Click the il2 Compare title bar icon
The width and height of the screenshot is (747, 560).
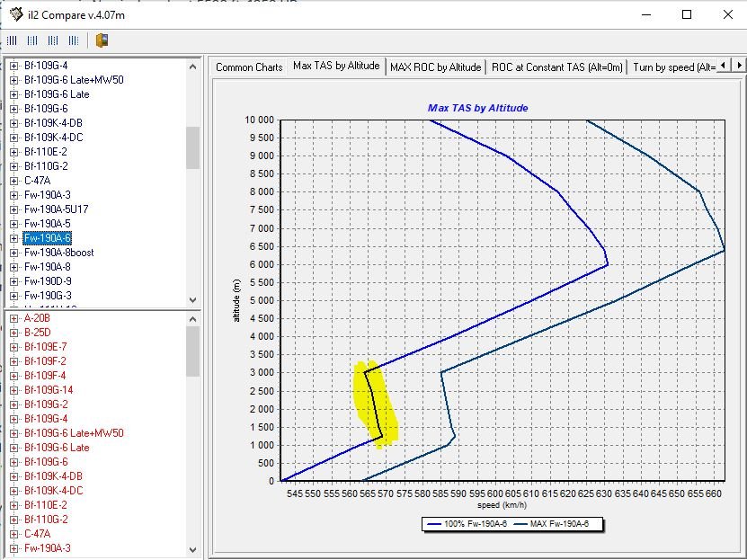coord(15,14)
